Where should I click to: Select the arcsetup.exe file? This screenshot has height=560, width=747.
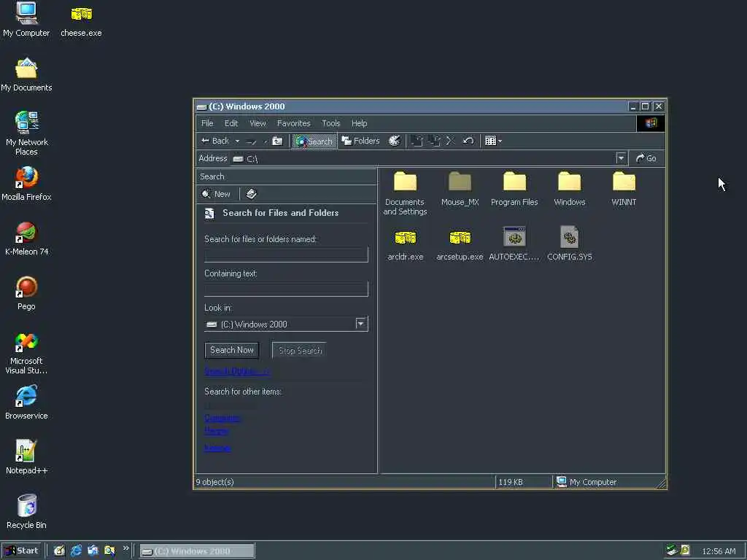click(460, 244)
